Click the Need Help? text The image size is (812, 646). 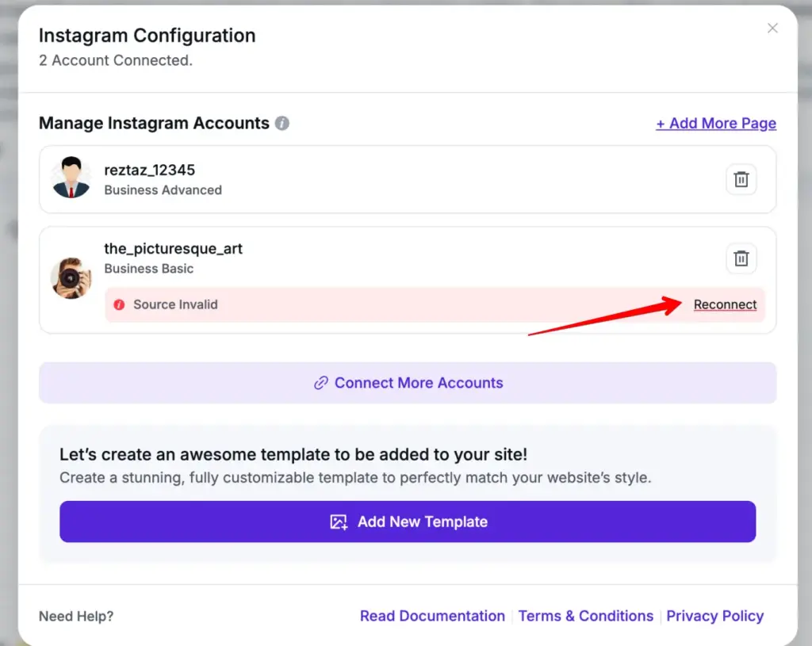point(75,616)
